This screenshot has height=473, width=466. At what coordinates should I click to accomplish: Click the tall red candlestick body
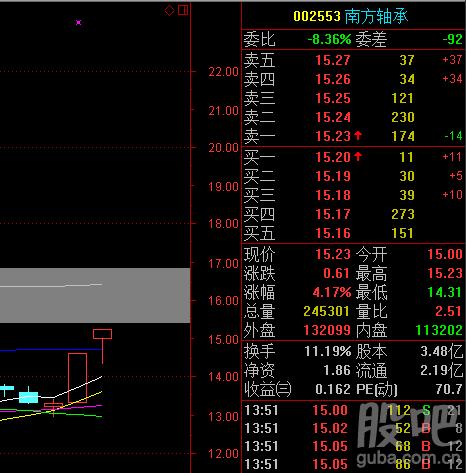click(77, 378)
